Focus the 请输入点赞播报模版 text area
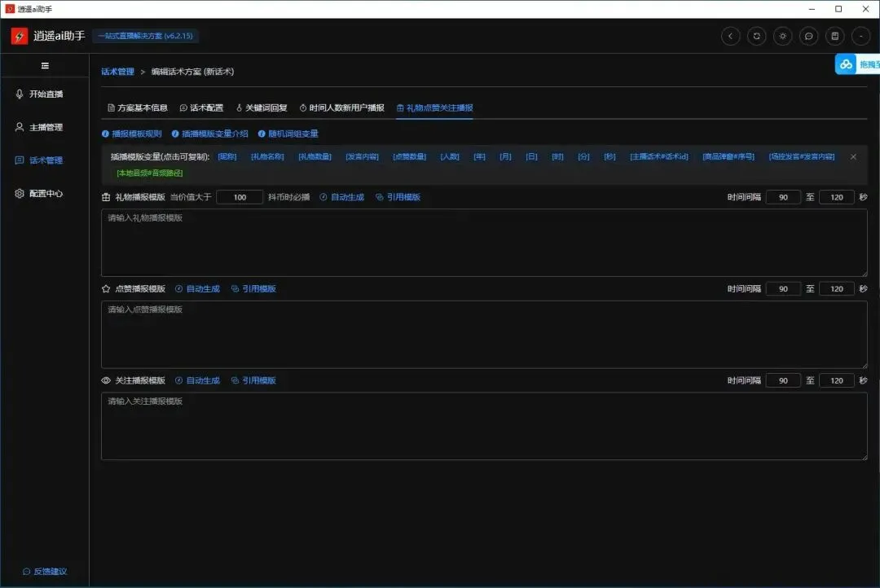This screenshot has height=588, width=880. [x=484, y=335]
